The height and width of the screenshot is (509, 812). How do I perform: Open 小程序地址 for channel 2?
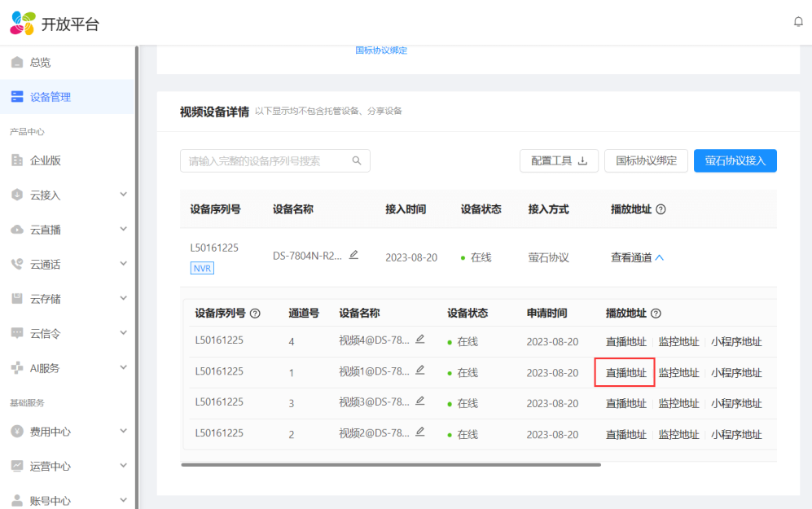(x=736, y=434)
